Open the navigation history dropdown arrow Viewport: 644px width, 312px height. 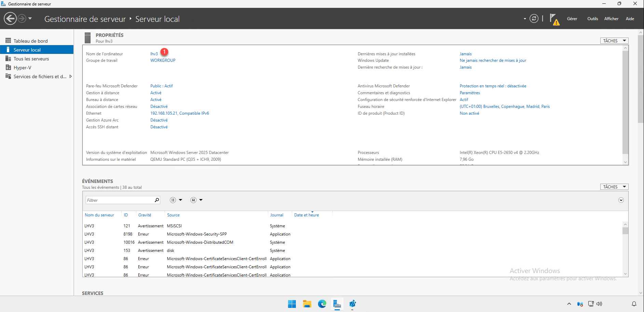(30, 18)
